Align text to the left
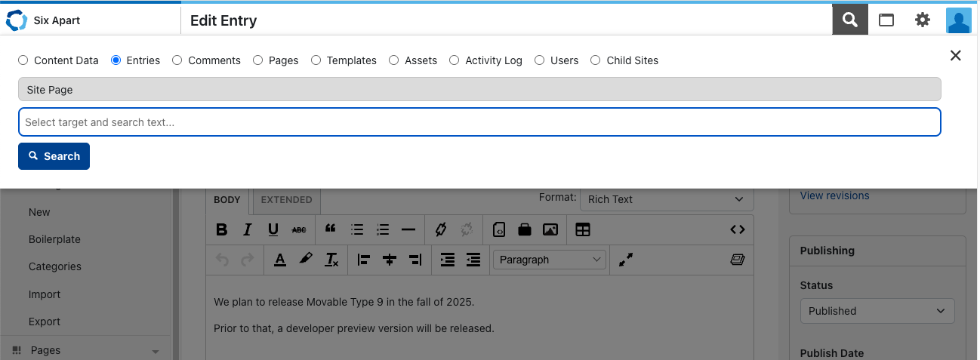Image resolution: width=980 pixels, height=360 pixels. coord(364,260)
